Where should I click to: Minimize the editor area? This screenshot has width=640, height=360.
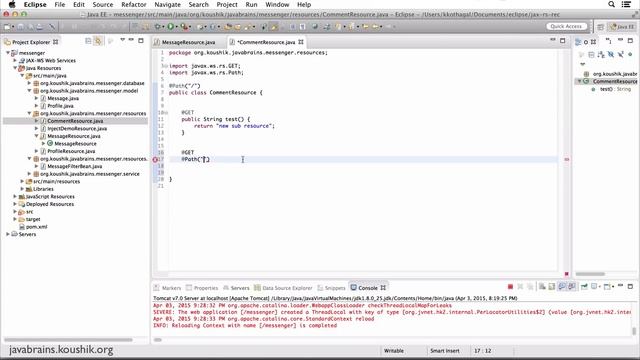click(553, 40)
